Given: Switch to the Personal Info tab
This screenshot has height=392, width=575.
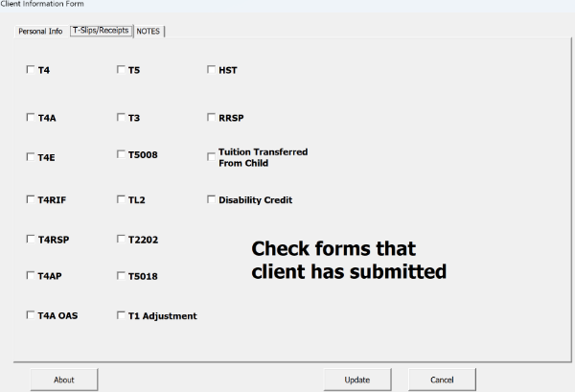Looking at the screenshot, I should coord(40,32).
